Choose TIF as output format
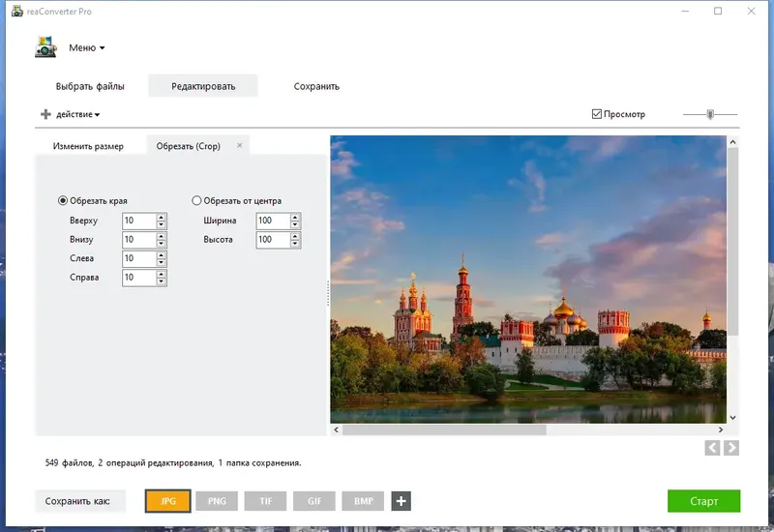The width and height of the screenshot is (774, 532). [265, 501]
